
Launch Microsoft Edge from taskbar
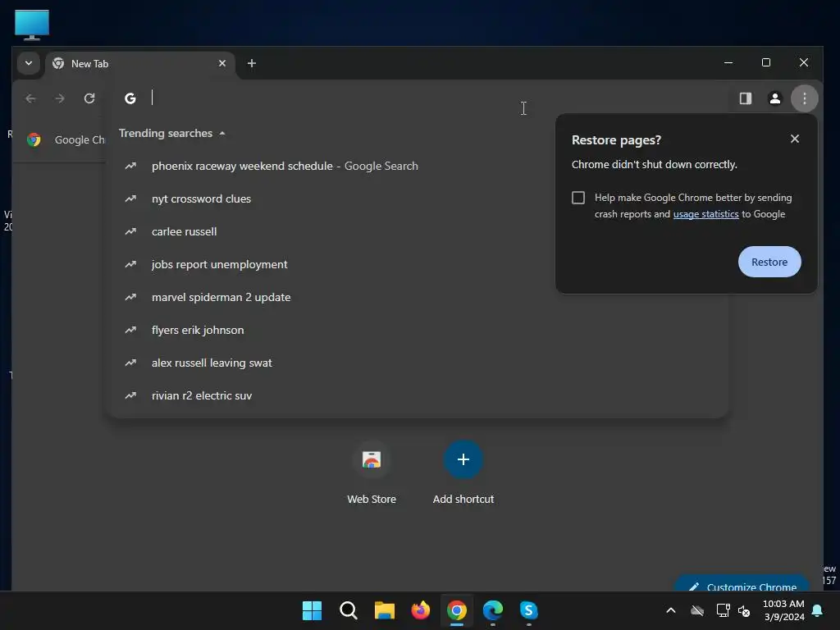click(493, 610)
